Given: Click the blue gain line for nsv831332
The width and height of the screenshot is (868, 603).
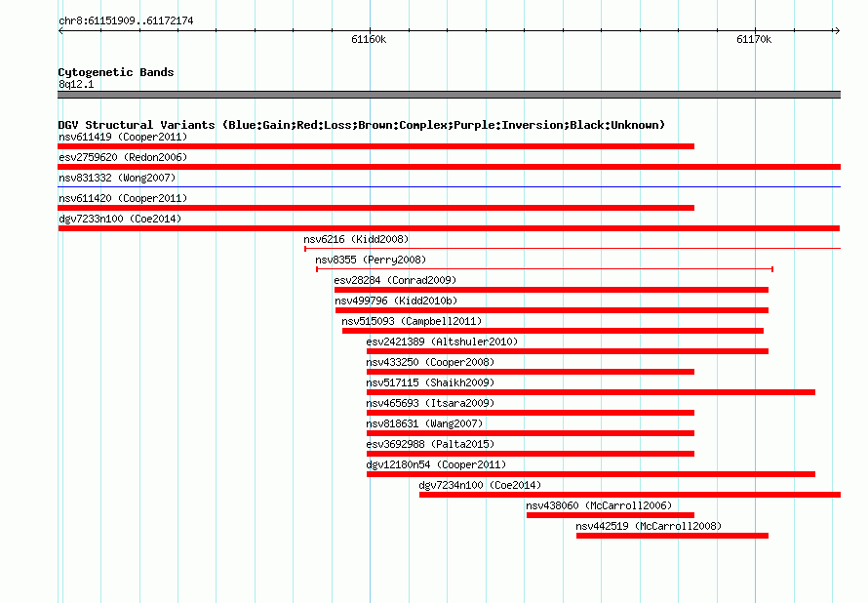Looking at the screenshot, I should click(449, 187).
